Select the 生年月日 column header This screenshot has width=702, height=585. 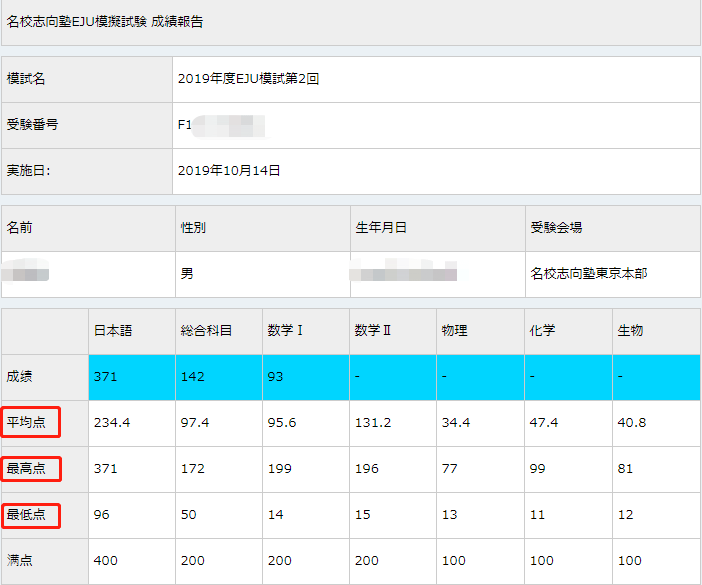(438, 228)
